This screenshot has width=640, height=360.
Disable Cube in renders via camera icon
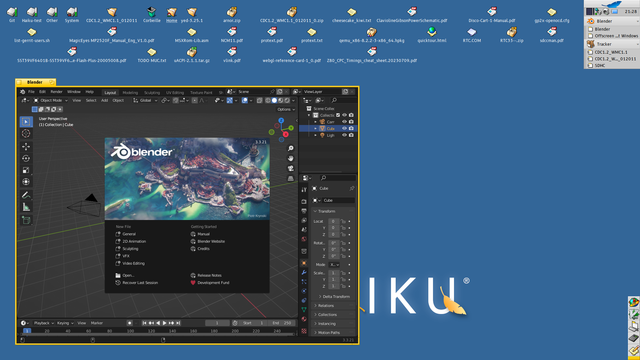click(x=351, y=129)
